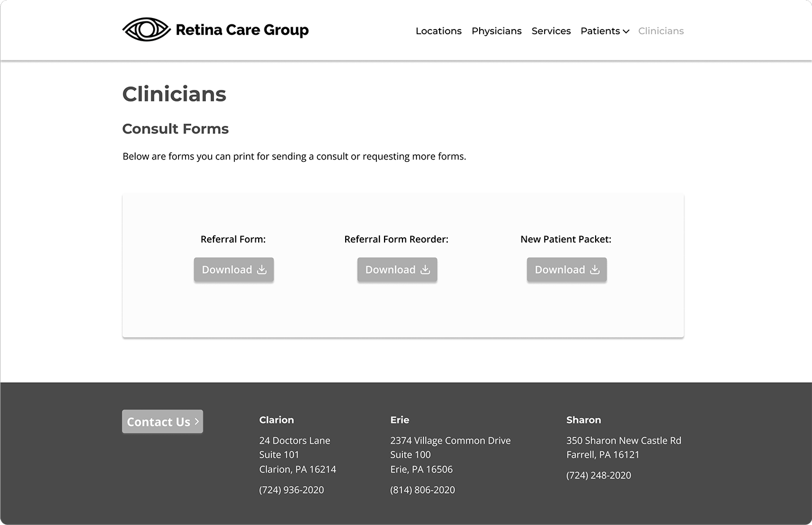
Task: Download the Referral Form
Action: (x=227, y=270)
